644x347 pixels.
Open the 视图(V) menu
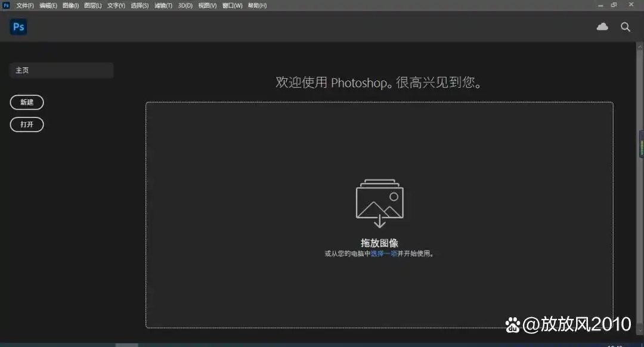[x=208, y=5]
